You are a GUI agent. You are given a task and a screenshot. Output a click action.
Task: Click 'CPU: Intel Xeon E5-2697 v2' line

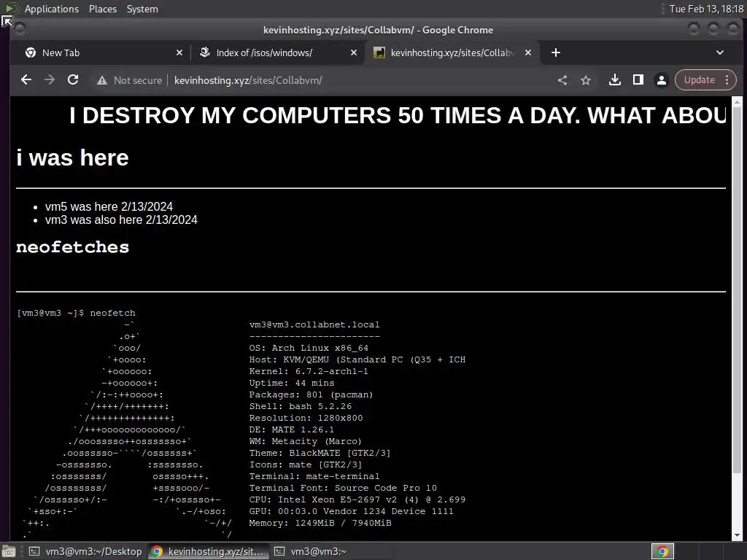(357, 499)
